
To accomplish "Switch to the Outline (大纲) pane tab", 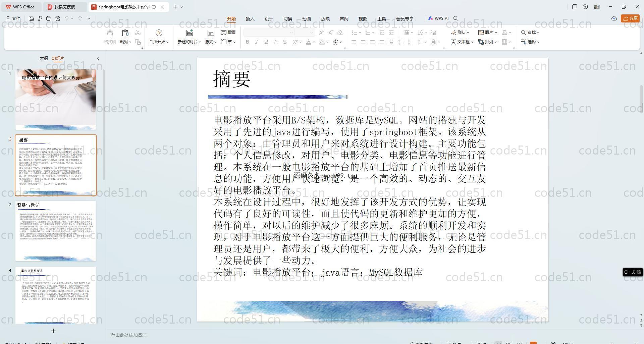I will (44, 58).
